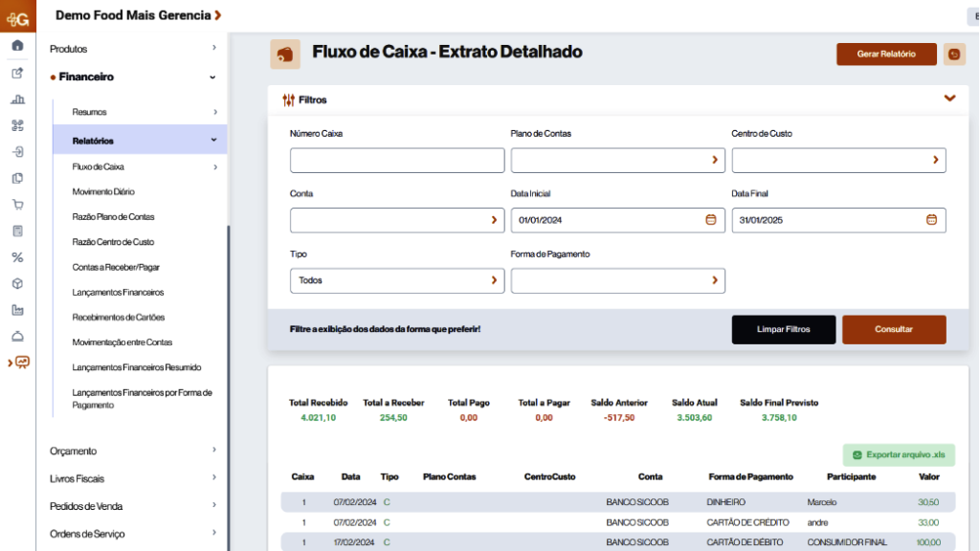
Task: Select the percent sign sidebar icon
Action: [x=17, y=257]
